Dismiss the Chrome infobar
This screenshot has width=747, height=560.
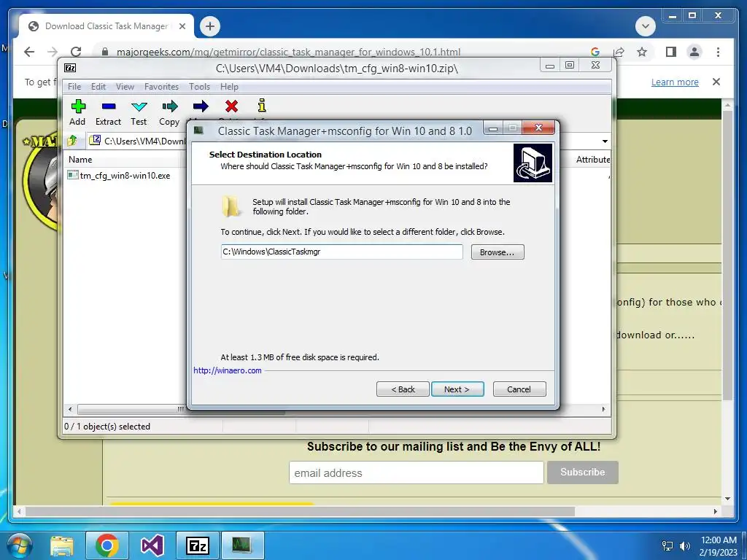point(716,82)
